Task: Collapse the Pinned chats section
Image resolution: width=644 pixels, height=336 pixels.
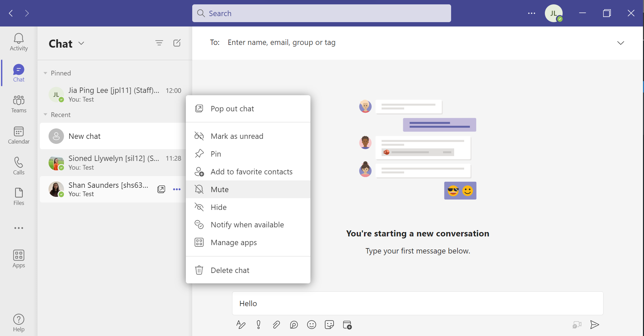Action: [46, 73]
